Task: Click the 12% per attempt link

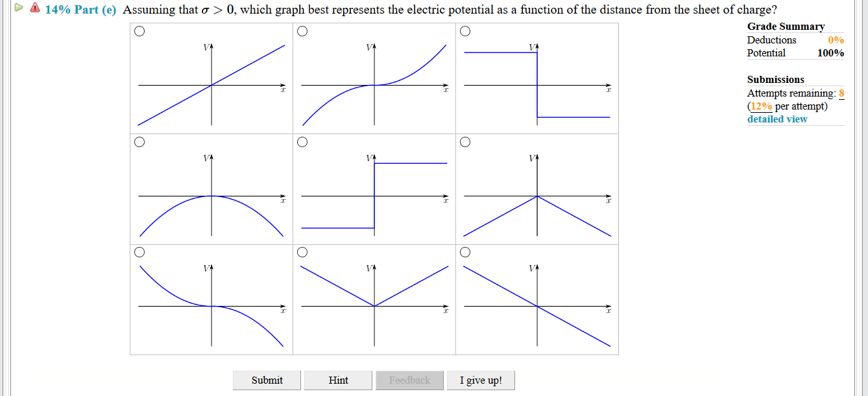Action: 760,106
